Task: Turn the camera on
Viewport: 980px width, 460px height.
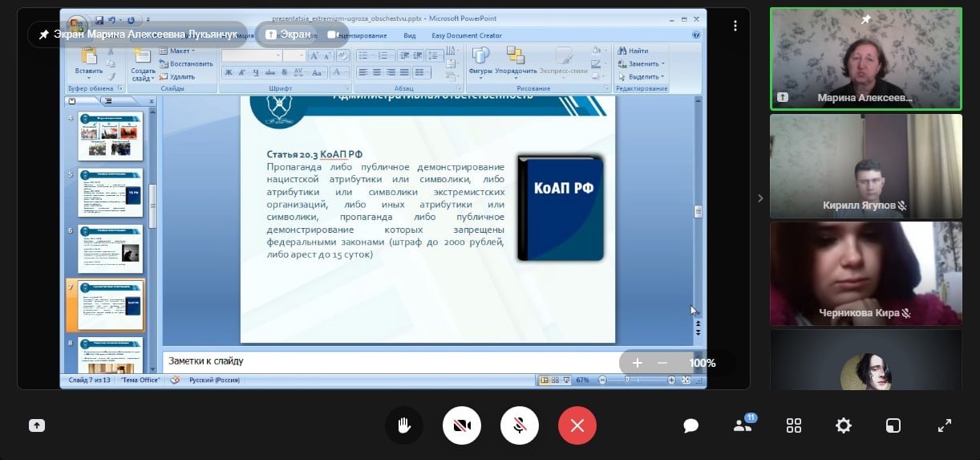Action: [462, 425]
